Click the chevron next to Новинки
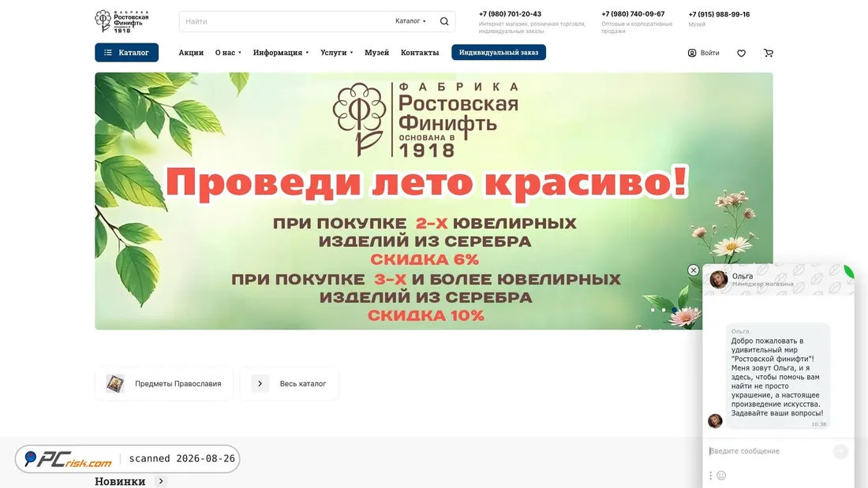 click(161, 482)
